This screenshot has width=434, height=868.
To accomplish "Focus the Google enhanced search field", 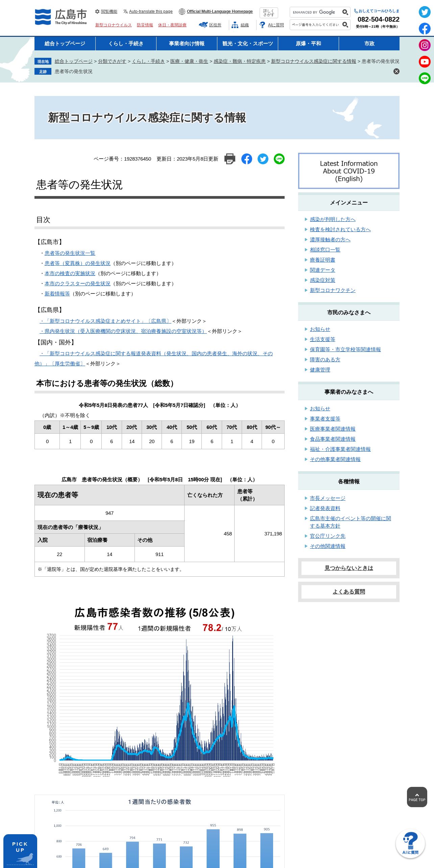I will click(315, 12).
